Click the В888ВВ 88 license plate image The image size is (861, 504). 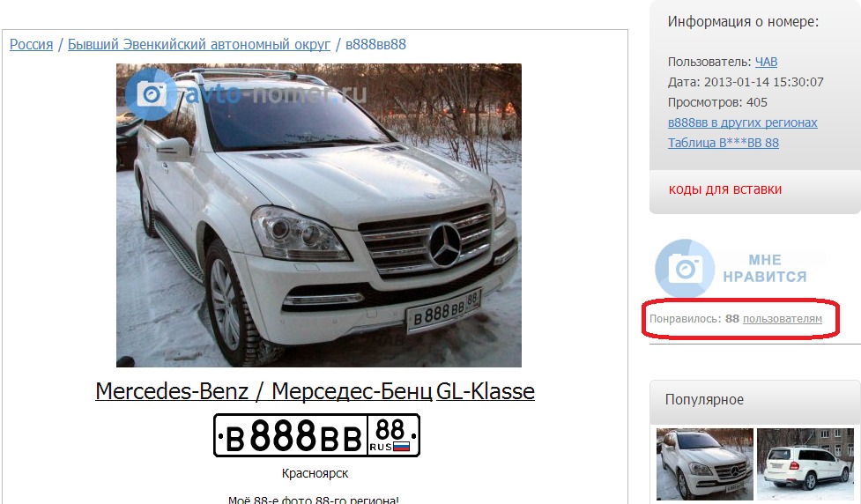[x=316, y=435]
